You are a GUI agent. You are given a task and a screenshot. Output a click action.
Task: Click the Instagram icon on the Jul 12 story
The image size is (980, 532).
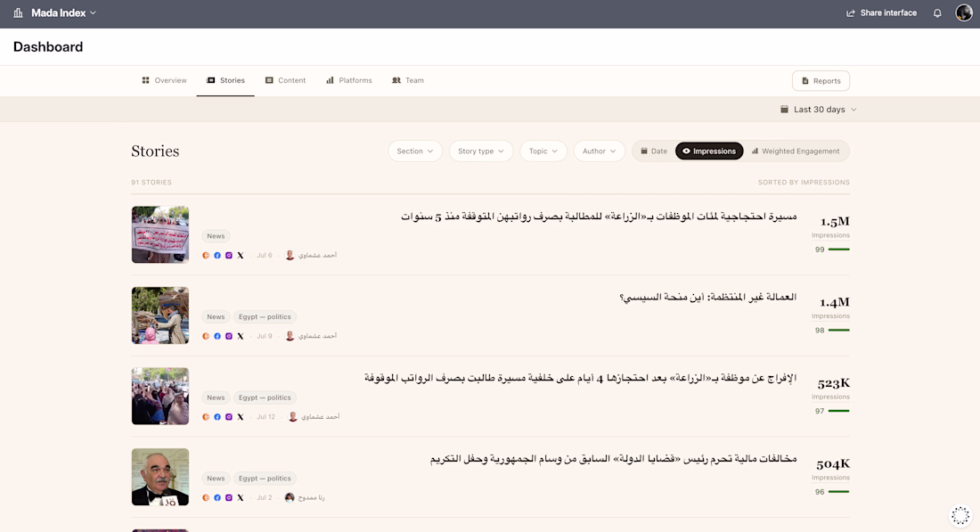pyautogui.click(x=229, y=416)
